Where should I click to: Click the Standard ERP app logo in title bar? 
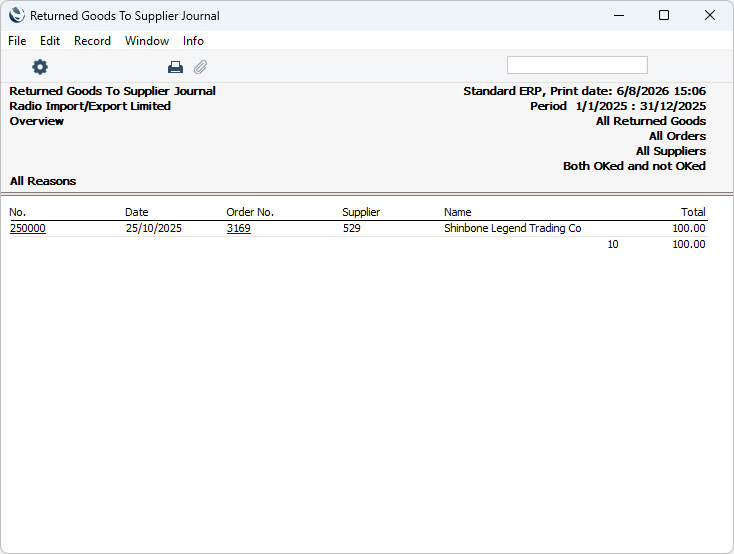tap(16, 15)
